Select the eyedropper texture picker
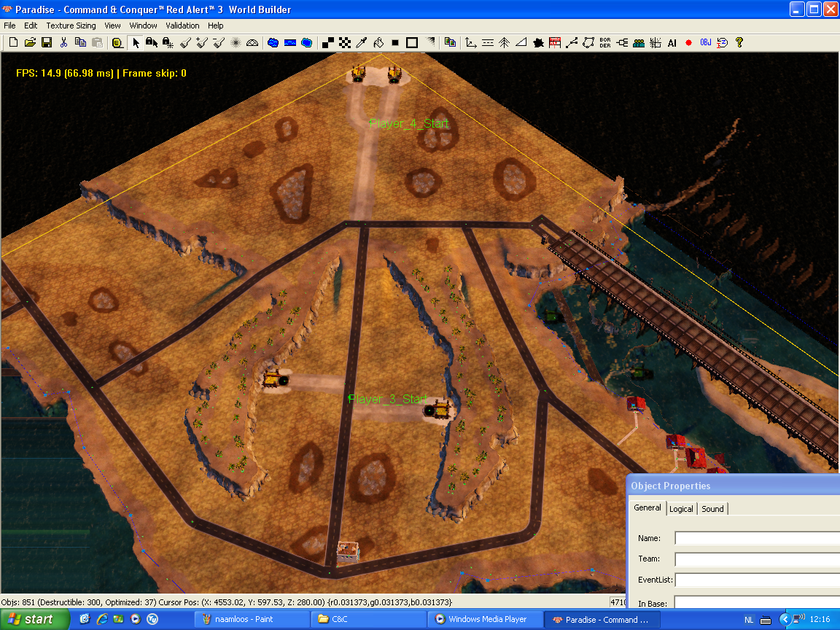This screenshot has height=630, width=840. pyautogui.click(x=362, y=42)
